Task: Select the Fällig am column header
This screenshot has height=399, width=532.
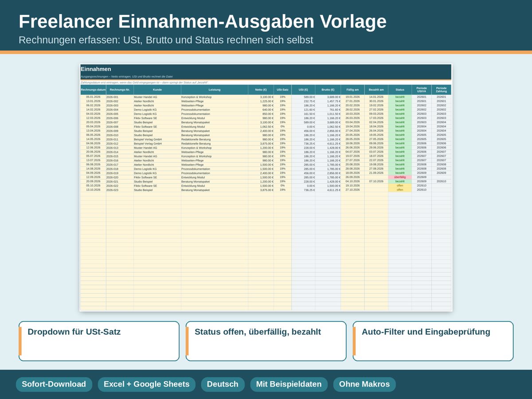Action: 353,90
